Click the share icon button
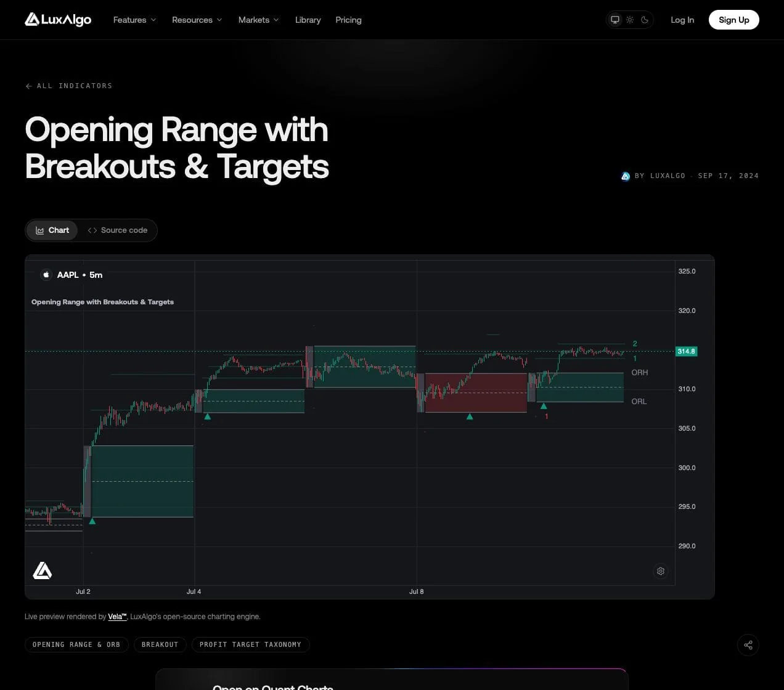Image resolution: width=784 pixels, height=690 pixels. (x=748, y=645)
